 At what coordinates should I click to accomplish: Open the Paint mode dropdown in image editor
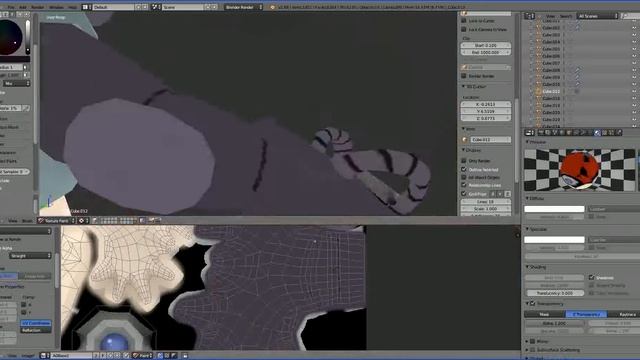click(142, 356)
